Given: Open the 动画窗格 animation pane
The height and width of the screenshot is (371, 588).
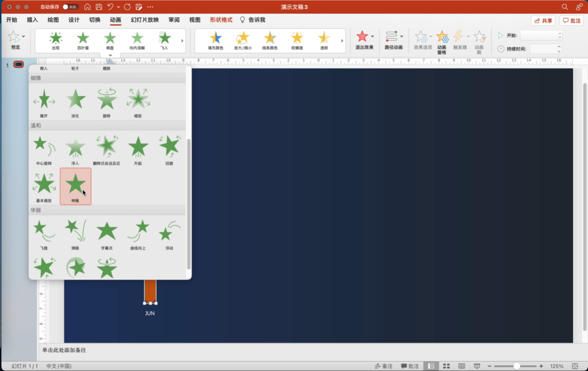Looking at the screenshot, I should (442, 42).
